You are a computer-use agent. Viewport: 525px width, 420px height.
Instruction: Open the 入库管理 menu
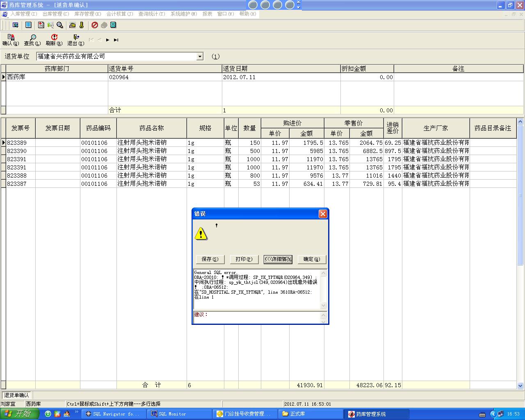23,14
